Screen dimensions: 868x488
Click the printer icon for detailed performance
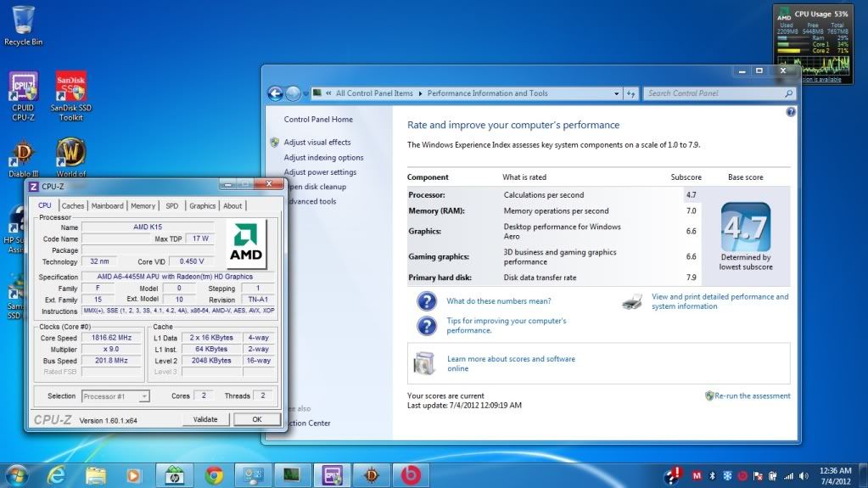(x=632, y=301)
